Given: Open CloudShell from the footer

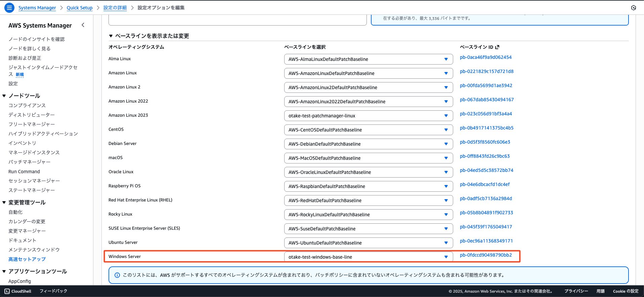Looking at the screenshot, I should tap(18, 291).
